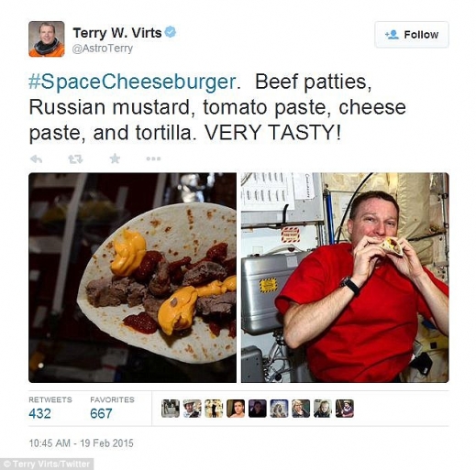
Task: Open the more options ellipsis
Action: click(153, 158)
